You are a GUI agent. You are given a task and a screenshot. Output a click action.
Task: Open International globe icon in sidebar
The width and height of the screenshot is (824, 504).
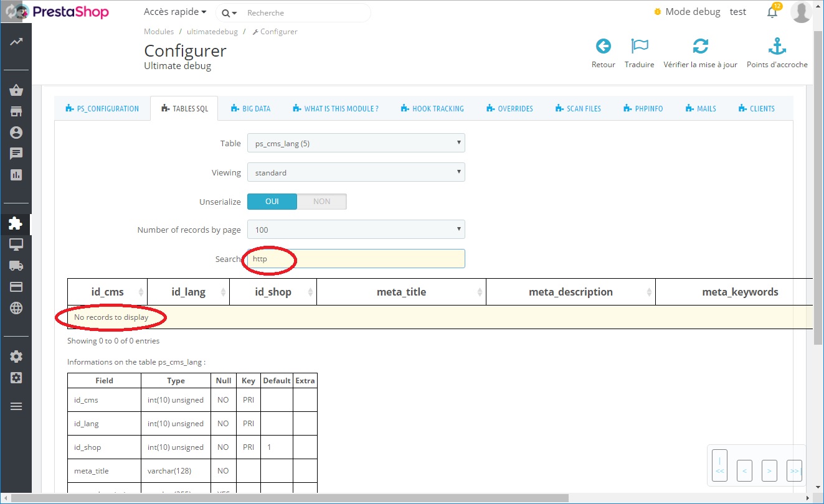pyautogui.click(x=16, y=308)
